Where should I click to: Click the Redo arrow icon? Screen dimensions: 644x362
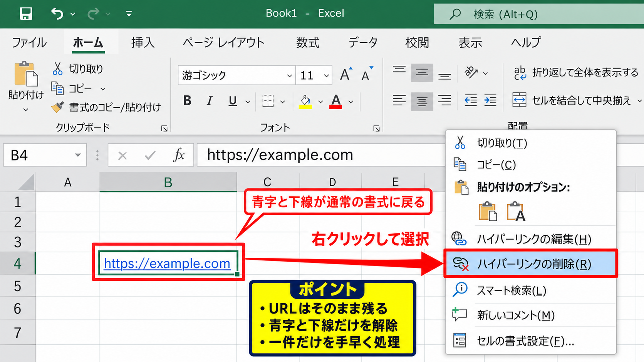click(x=93, y=14)
